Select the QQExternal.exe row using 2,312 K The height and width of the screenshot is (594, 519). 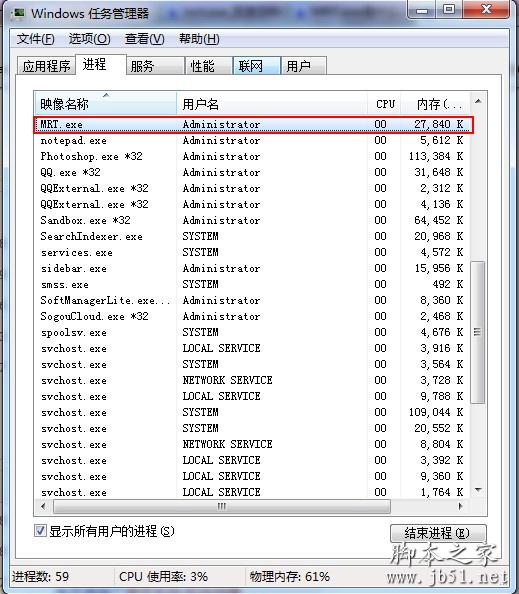253,188
